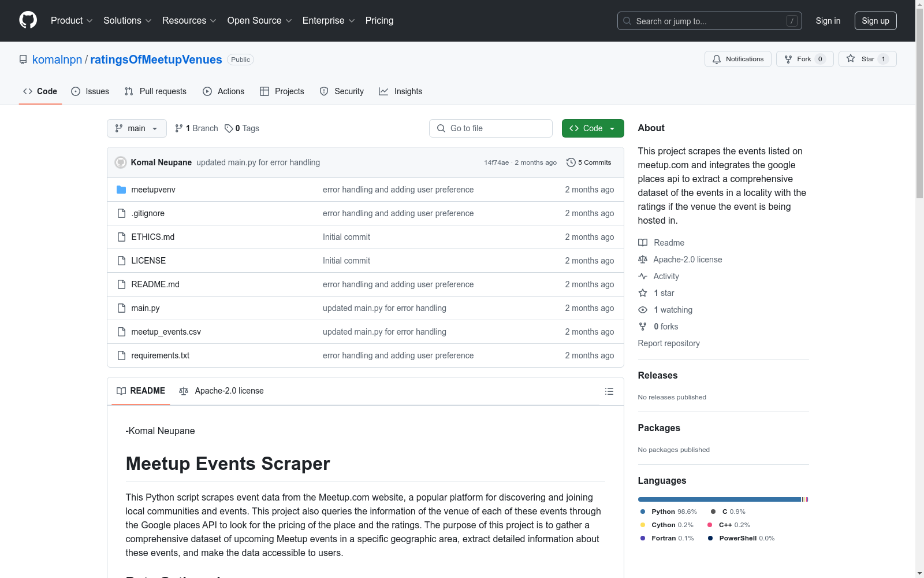The image size is (924, 578).
Task: Open the Releases heading link
Action: (658, 375)
